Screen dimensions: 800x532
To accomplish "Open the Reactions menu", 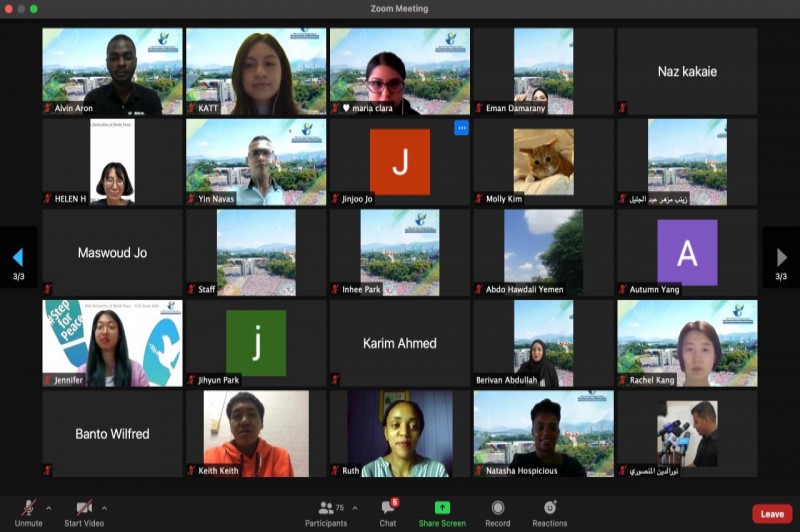I will click(x=549, y=509).
